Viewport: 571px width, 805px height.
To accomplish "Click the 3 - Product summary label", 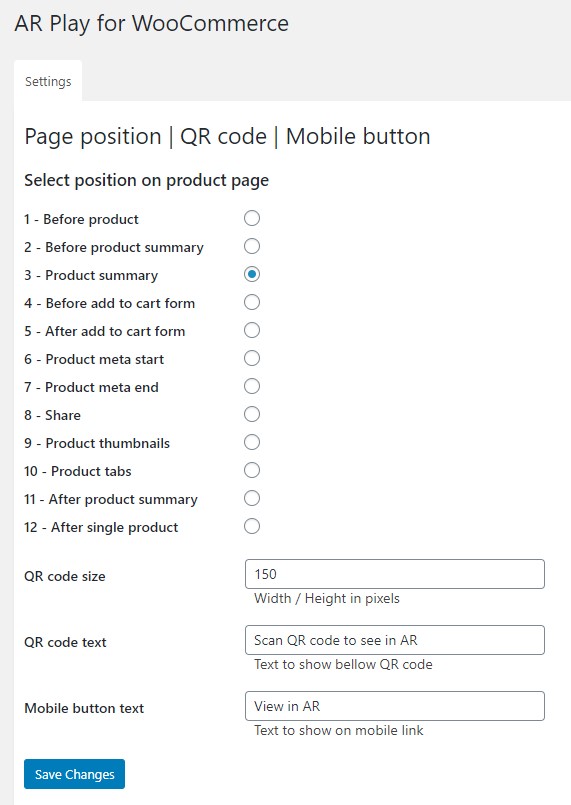I will [x=91, y=275].
